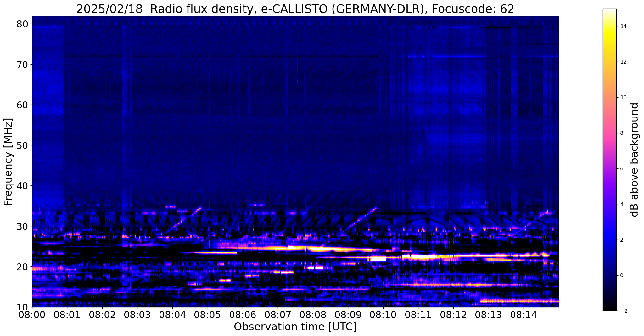Image resolution: width=644 pixels, height=336 pixels.
Task: Click the 08:10 time tick label
Action: click(x=383, y=314)
